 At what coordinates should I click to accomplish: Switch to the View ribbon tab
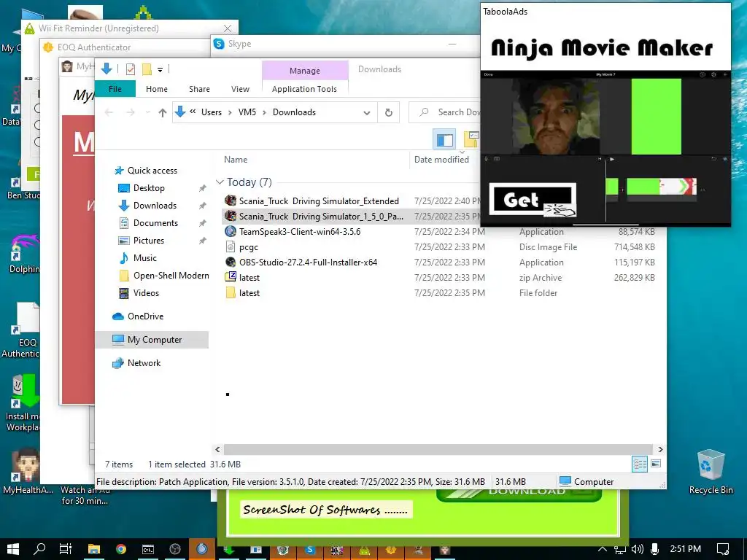[x=240, y=89]
